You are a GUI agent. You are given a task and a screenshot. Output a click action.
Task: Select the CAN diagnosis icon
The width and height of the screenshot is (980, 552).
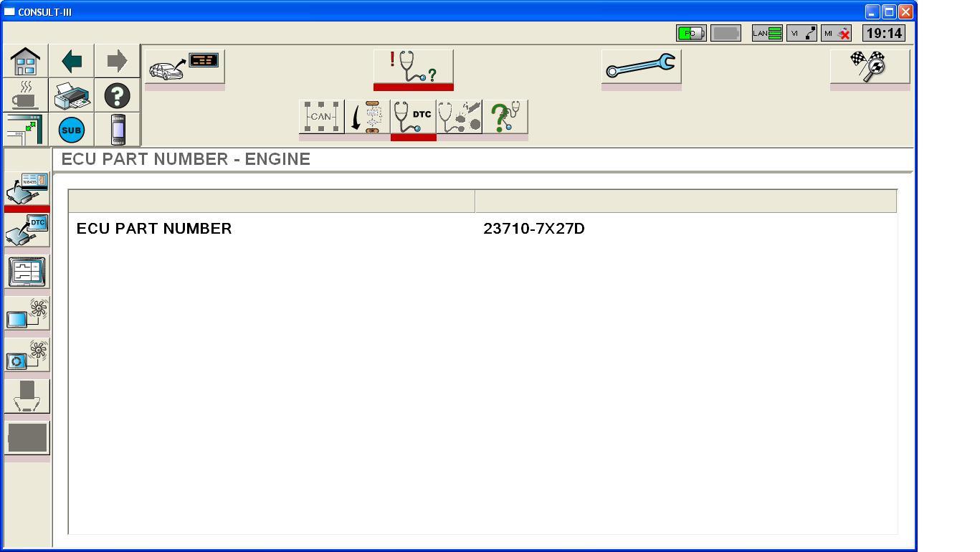pyautogui.click(x=321, y=117)
